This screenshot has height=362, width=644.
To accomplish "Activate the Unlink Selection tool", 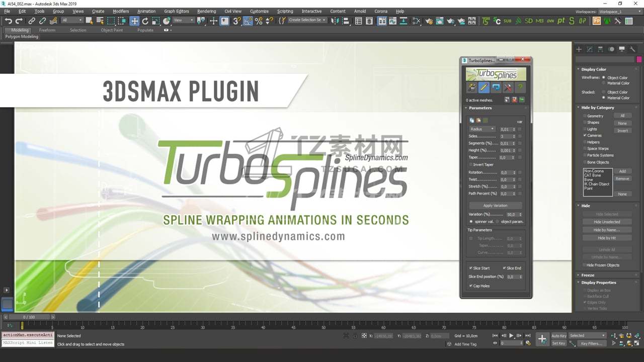I will (42, 21).
